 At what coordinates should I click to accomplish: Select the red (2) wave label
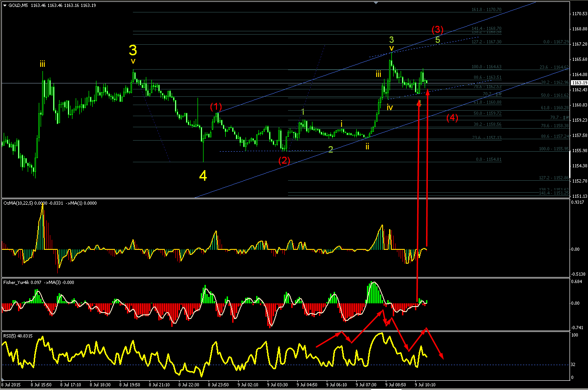[284, 160]
